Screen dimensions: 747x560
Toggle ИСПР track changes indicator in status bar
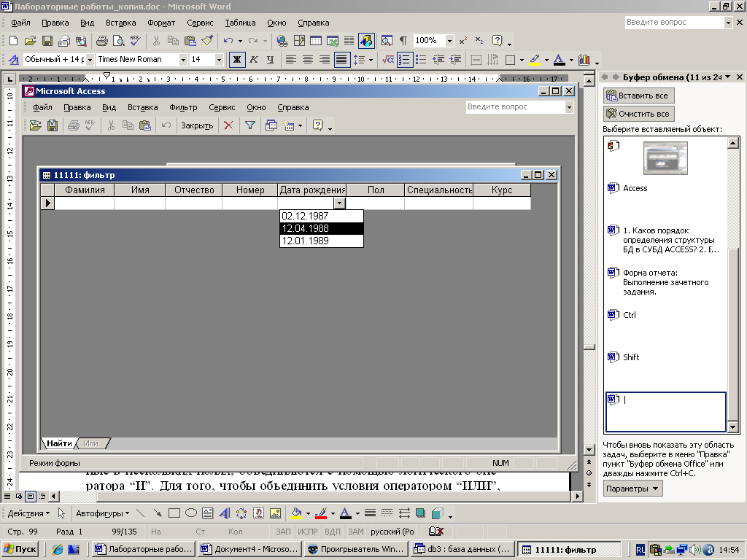pyautogui.click(x=307, y=532)
